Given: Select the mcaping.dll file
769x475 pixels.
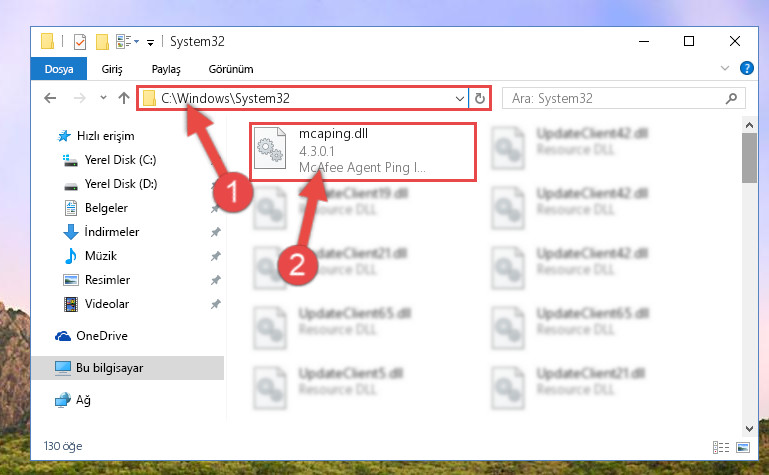Looking at the screenshot, I should click(x=363, y=152).
